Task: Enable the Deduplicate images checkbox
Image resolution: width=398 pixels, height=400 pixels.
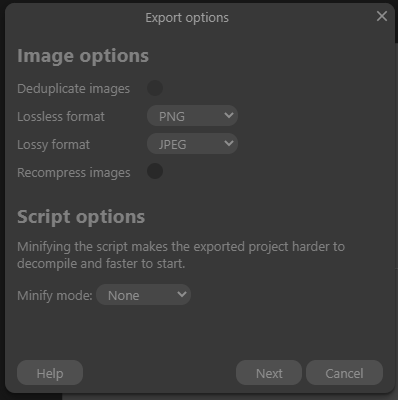Action: [x=155, y=88]
